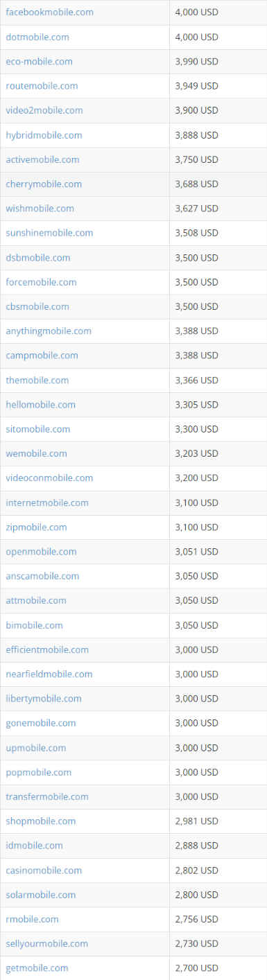267x980 pixels.
Task: Click the nearfieldmobile.com link
Action: tap(49, 674)
